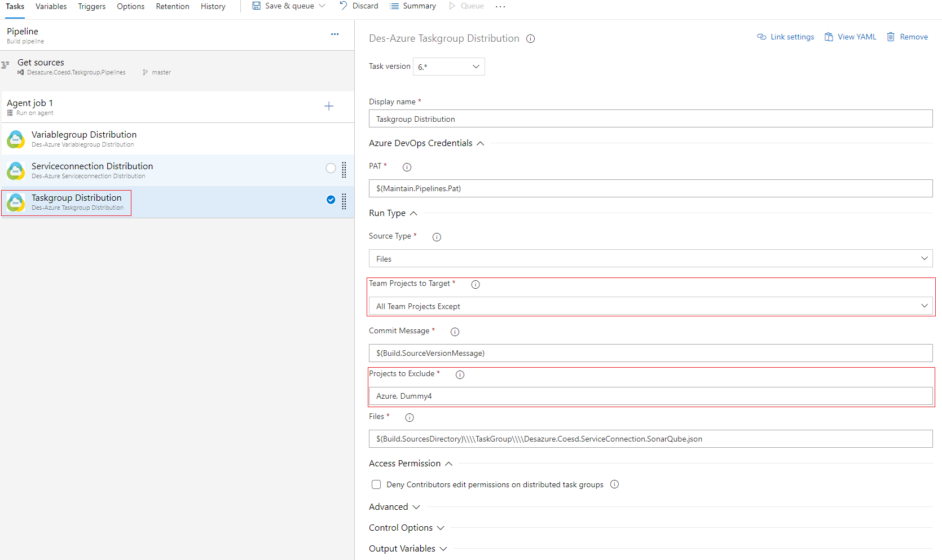Click the Projects to Exclude info icon

[x=460, y=374]
